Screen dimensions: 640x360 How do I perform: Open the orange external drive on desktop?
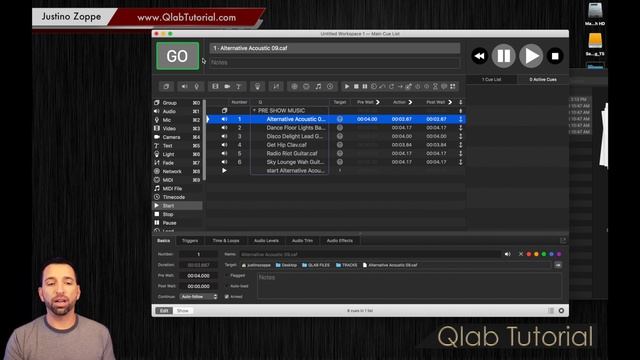[x=595, y=44]
